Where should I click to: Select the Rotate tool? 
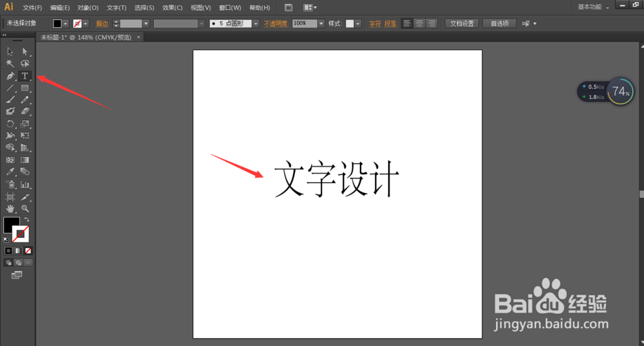(x=10, y=123)
